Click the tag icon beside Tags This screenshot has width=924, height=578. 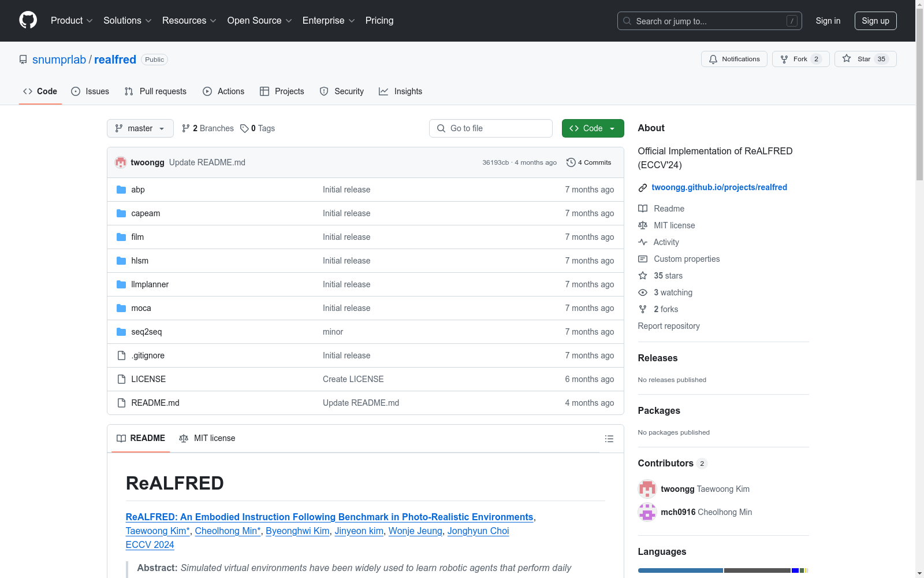pyautogui.click(x=244, y=128)
